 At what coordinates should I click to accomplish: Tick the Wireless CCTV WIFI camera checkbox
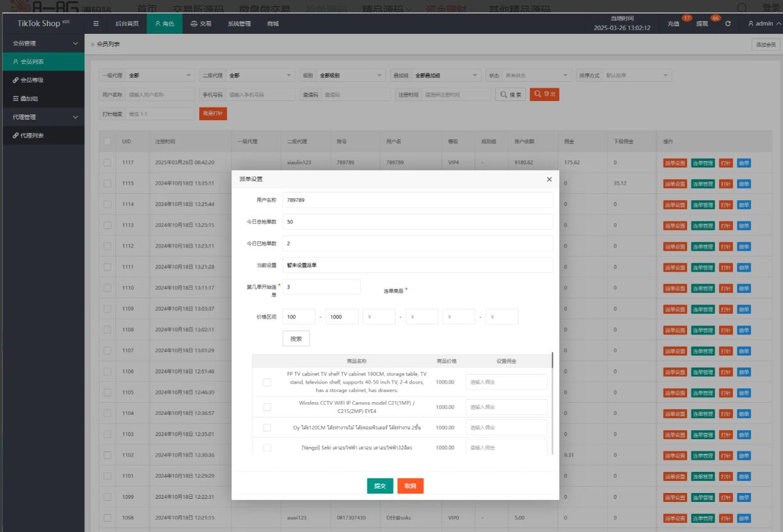(267, 407)
